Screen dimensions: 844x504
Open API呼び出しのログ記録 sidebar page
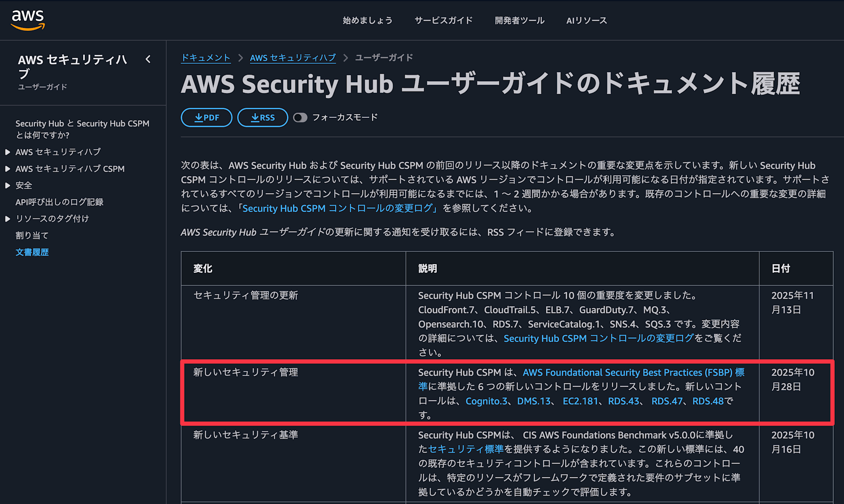tap(60, 202)
